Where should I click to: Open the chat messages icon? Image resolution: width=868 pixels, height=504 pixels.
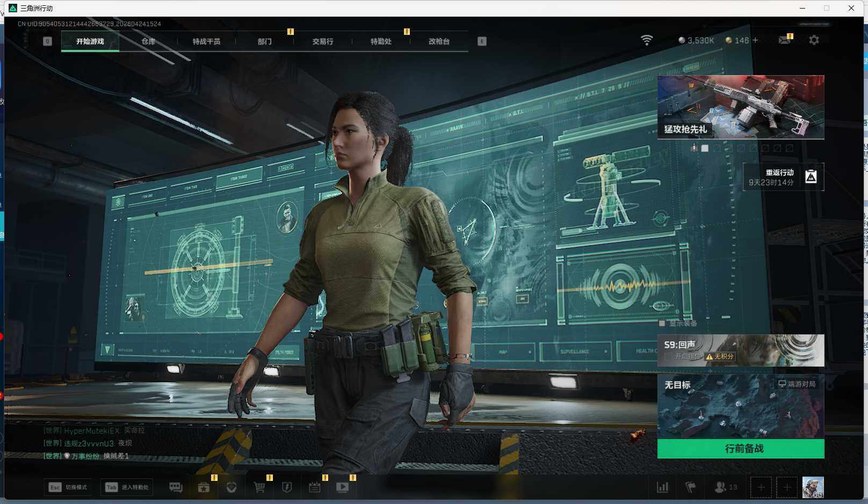(176, 487)
